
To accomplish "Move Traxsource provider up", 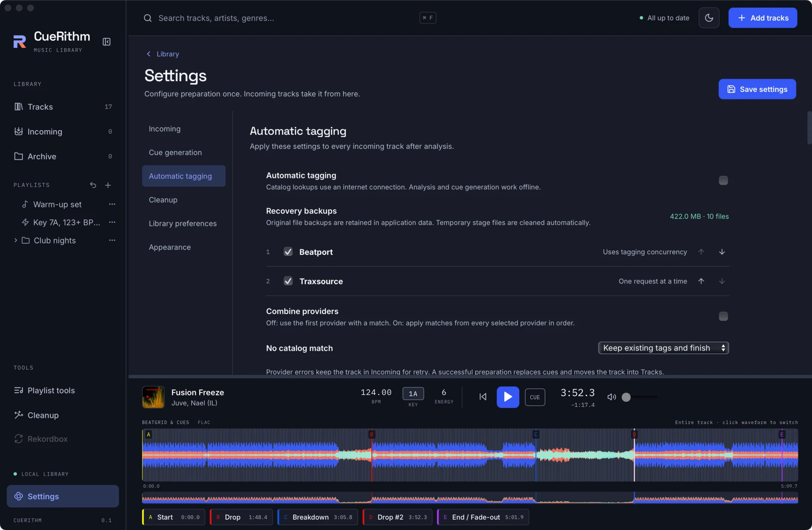I will point(701,281).
